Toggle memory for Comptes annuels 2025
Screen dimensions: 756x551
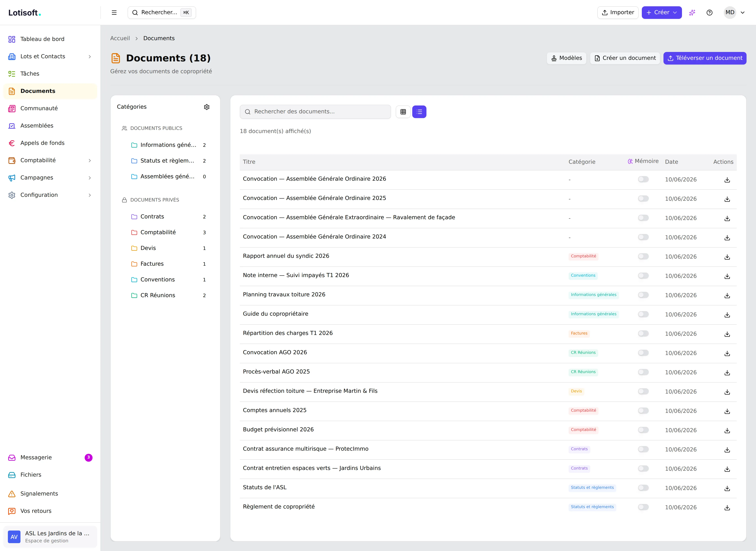pyautogui.click(x=643, y=411)
